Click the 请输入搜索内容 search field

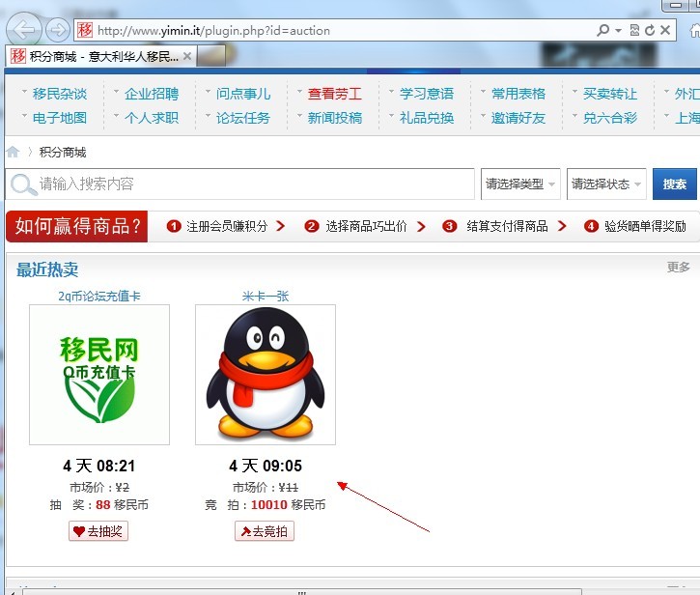coord(239,184)
